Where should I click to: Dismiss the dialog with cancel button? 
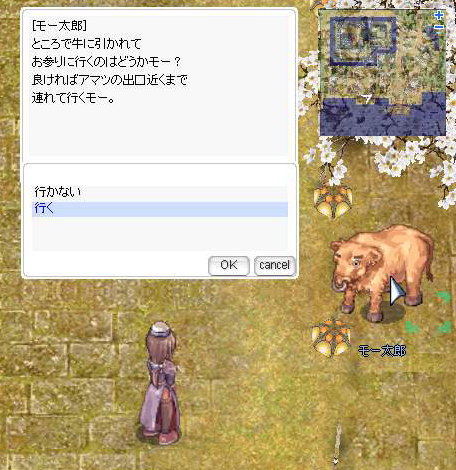tap(274, 266)
